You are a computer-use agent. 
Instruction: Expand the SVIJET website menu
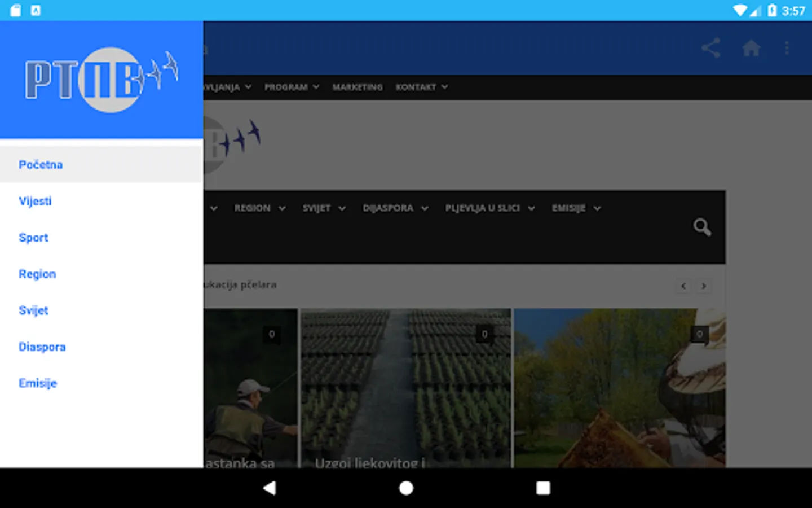324,208
